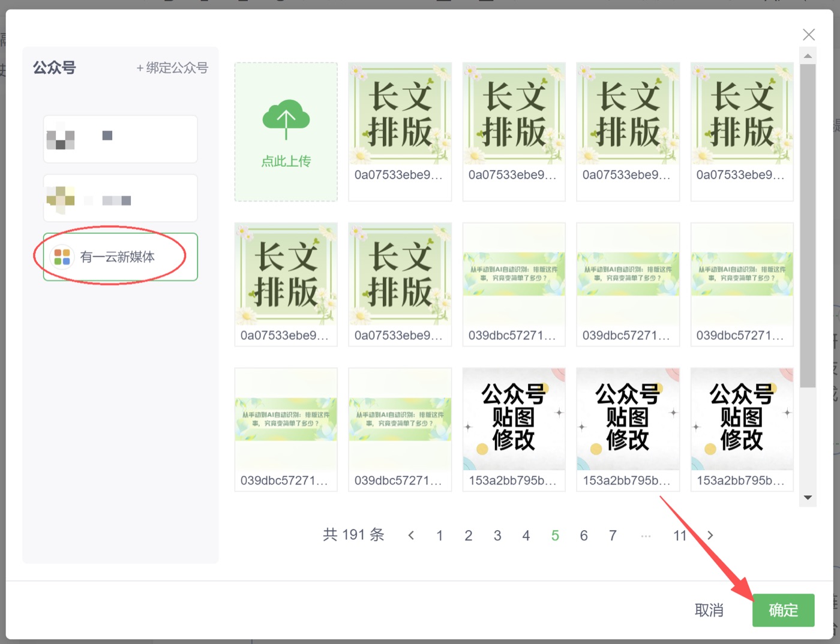The height and width of the screenshot is (644, 840).
Task: Go to page 7
Action: (613, 535)
